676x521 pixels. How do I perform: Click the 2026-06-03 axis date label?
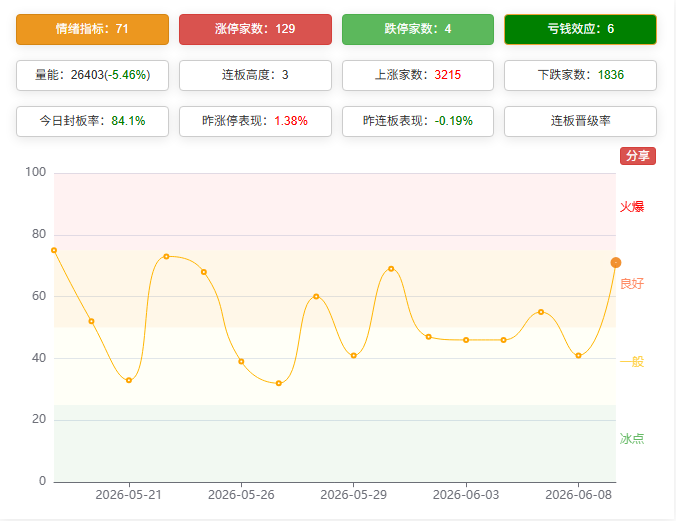coord(466,495)
